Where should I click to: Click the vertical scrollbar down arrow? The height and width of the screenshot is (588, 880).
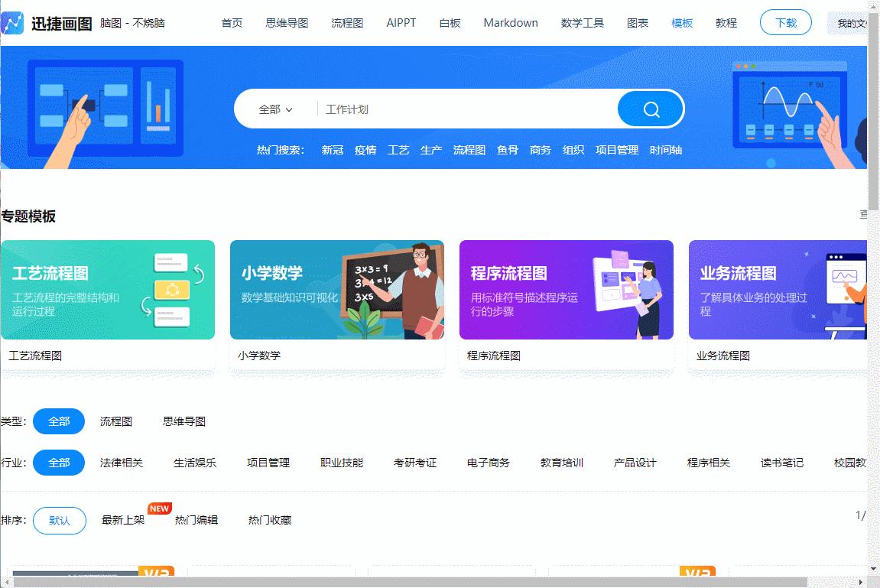(874, 568)
